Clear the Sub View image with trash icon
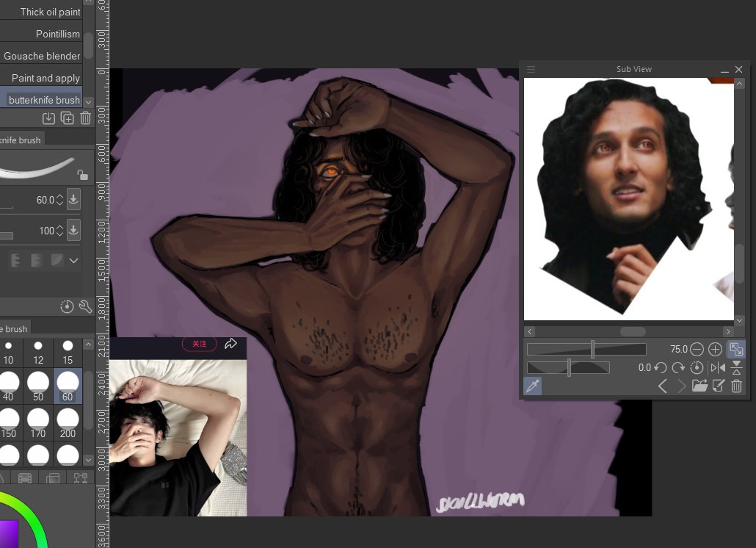The height and width of the screenshot is (548, 756). point(737,386)
